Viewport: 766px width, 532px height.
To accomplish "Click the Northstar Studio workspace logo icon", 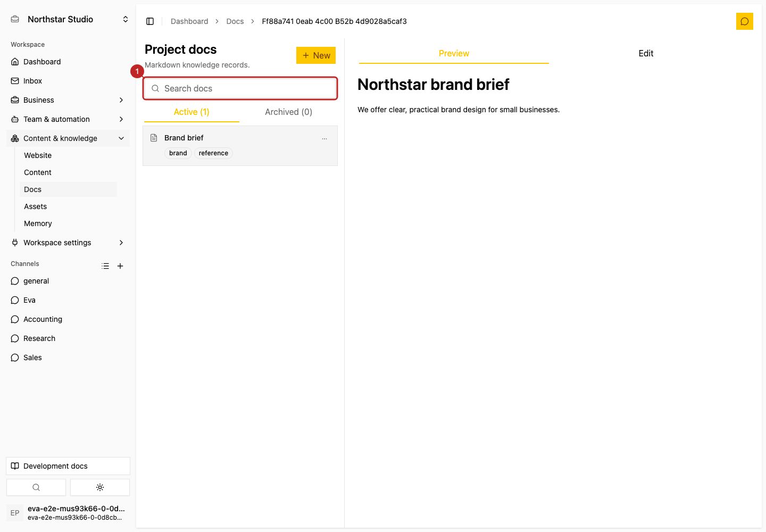I will [x=15, y=19].
